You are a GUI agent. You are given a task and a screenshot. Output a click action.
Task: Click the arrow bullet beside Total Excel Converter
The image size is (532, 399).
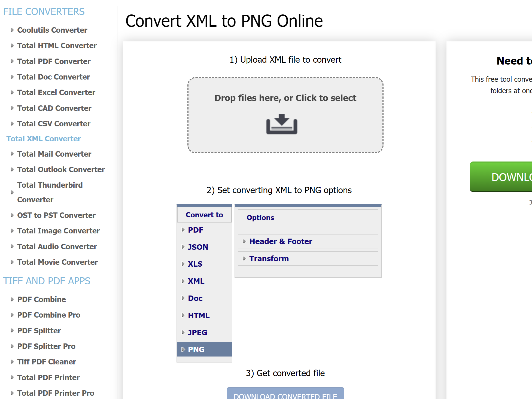12,92
